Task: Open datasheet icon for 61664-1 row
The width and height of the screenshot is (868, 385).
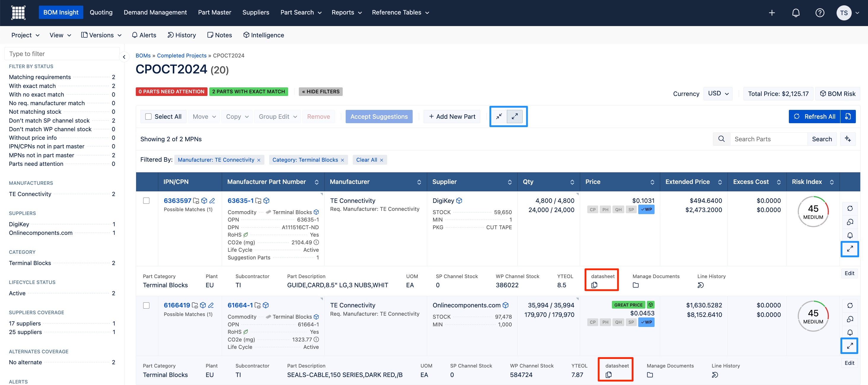Action: [608, 375]
